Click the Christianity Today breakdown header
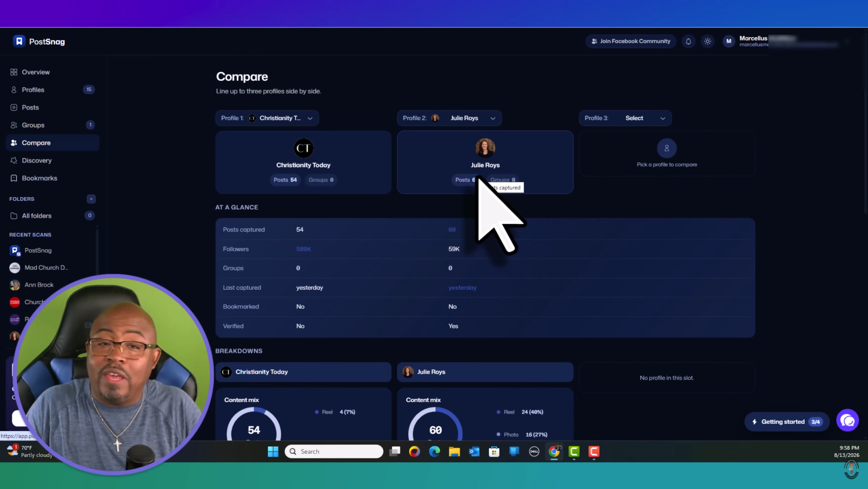The height and width of the screenshot is (489, 868). [x=303, y=372]
